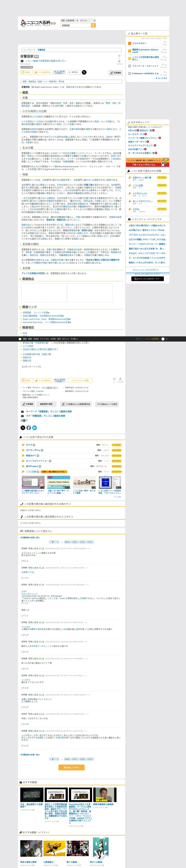This screenshot has height=868, width=186.
Task: Open the なりす advertised article
Action: pos(29,445)
